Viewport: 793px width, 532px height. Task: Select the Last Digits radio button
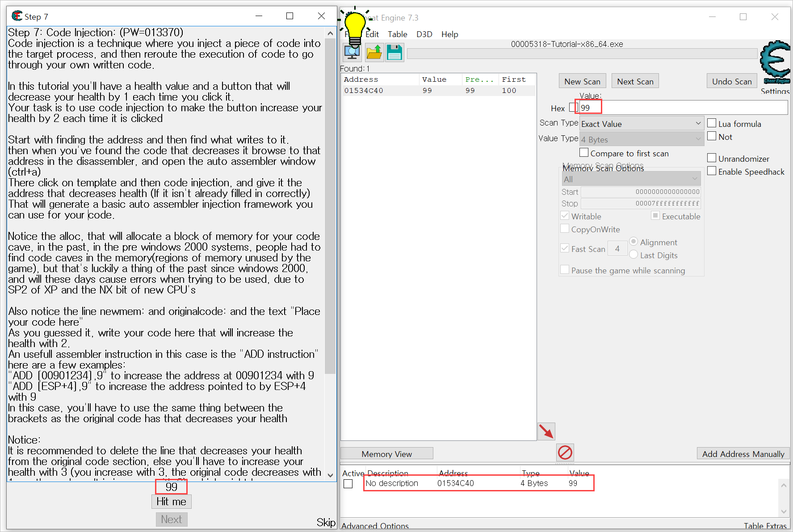[x=634, y=255]
